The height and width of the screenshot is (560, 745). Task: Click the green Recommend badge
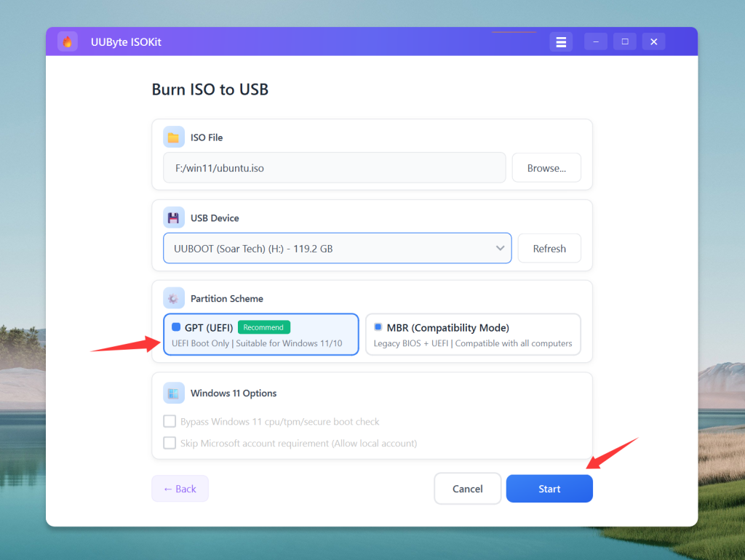click(x=263, y=327)
